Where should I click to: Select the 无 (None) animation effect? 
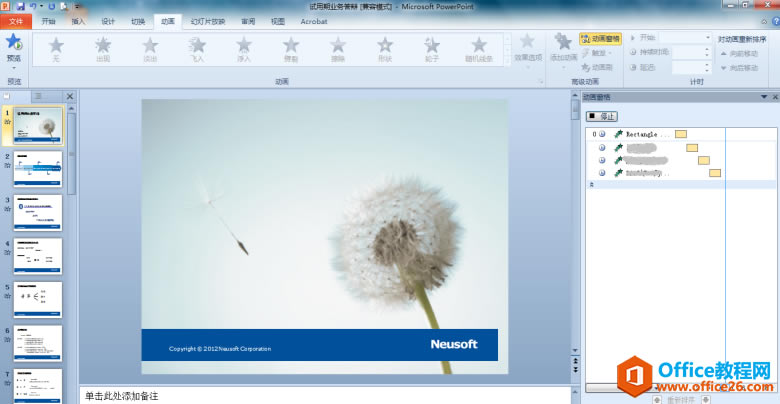pyautogui.click(x=56, y=49)
